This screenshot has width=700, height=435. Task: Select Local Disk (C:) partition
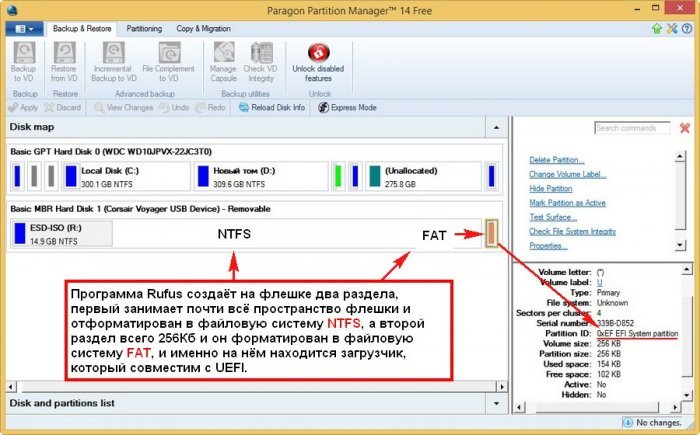tap(126, 176)
